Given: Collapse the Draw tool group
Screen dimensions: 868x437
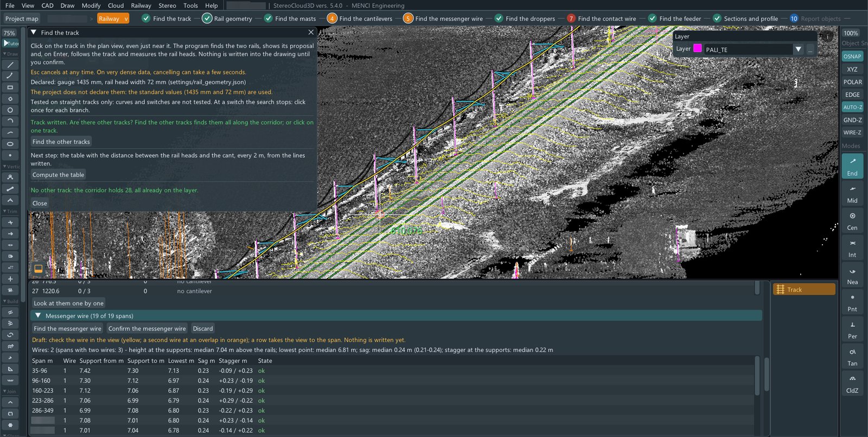Looking at the screenshot, I should coord(10,54).
